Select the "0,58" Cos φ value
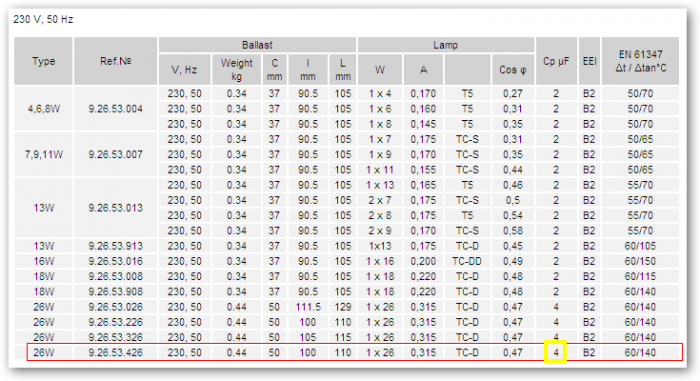 [512, 230]
